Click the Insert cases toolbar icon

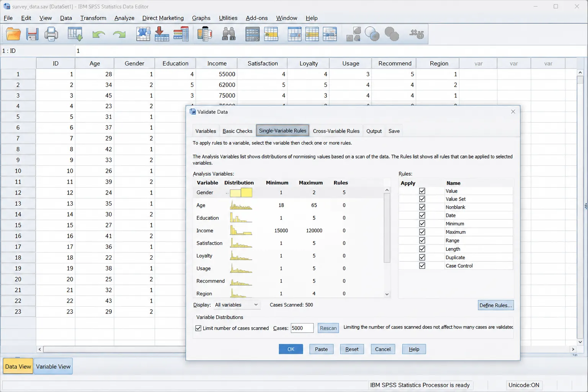252,34
